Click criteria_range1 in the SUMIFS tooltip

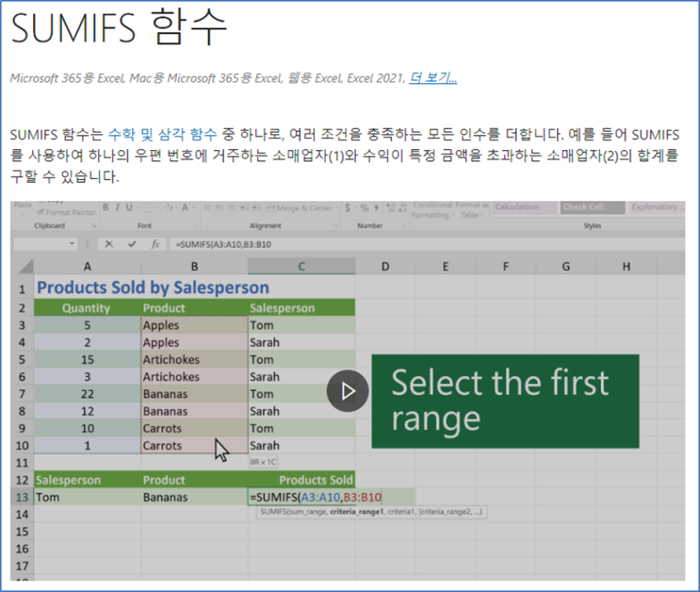click(x=357, y=512)
